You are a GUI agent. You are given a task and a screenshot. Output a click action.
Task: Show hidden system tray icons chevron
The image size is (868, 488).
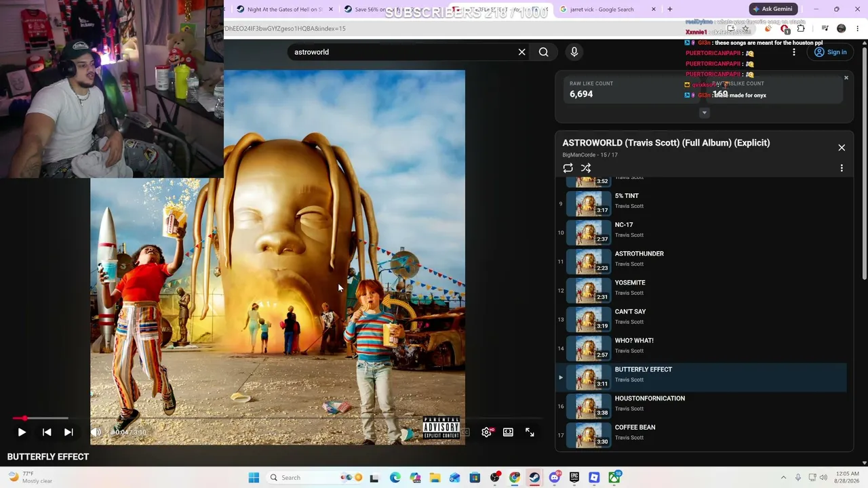[783, 478]
